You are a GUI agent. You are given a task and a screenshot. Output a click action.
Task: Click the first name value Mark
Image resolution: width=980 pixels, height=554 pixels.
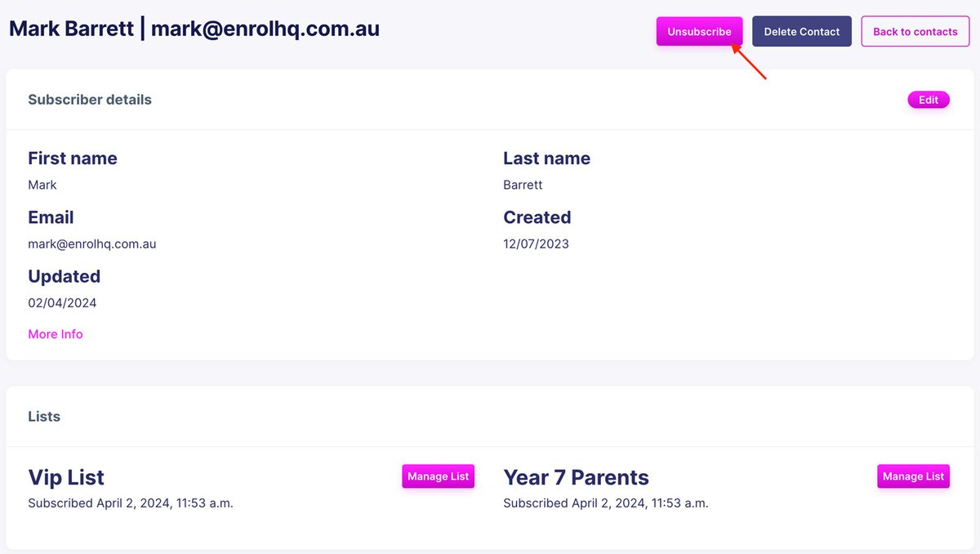tap(42, 185)
